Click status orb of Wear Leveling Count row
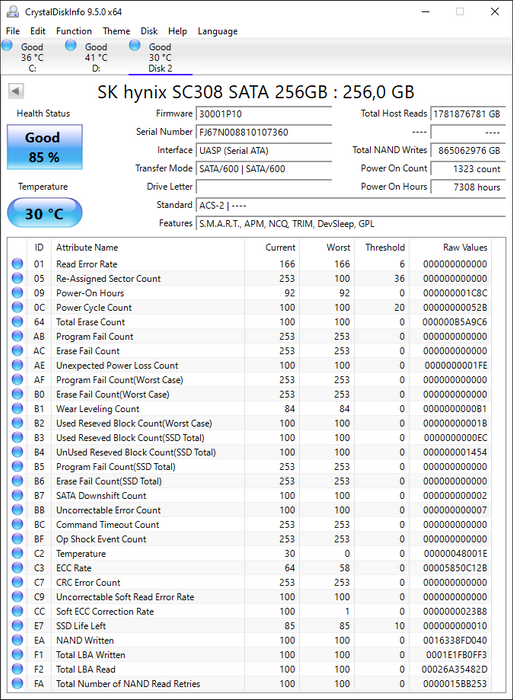 pyautogui.click(x=17, y=408)
